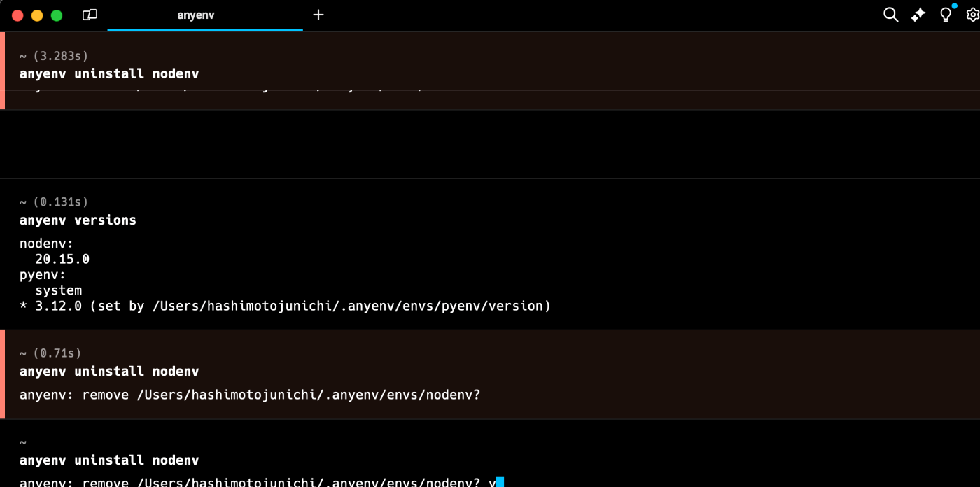Select the remove prompt line in the 0.71s block
980x487 pixels.
tap(250, 395)
